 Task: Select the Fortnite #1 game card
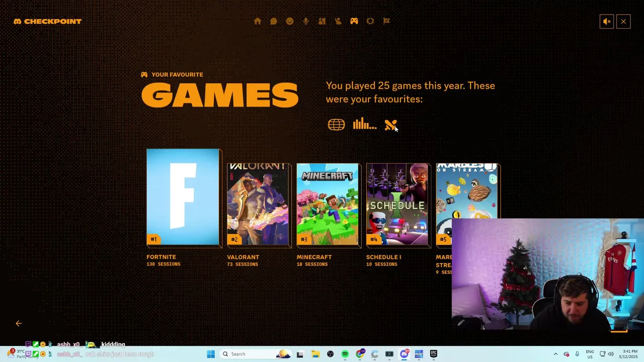click(183, 197)
